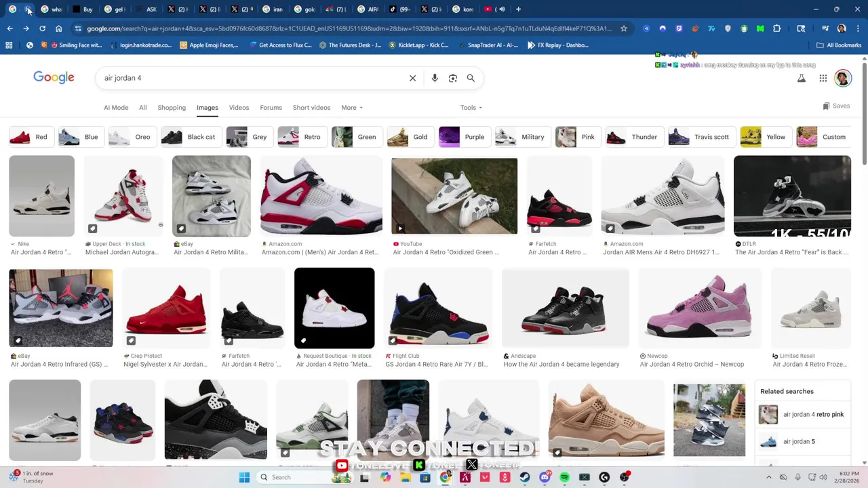Viewport: 868px width, 488px height.
Task: Start a voice search with the microphone
Action: [435, 78]
